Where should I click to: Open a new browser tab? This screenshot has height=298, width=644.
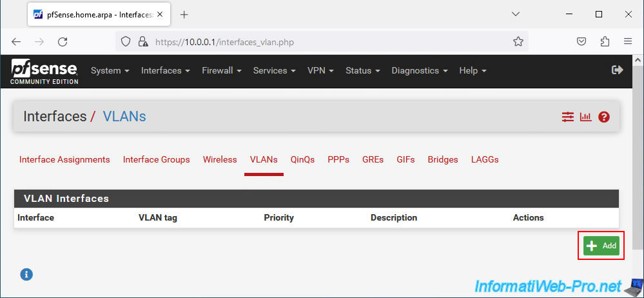(x=184, y=15)
